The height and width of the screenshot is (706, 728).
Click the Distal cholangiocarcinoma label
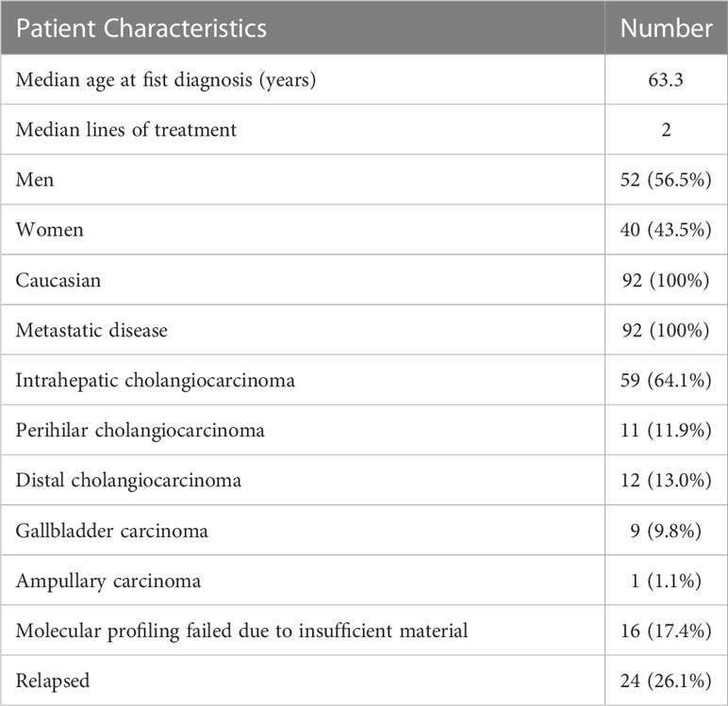(x=128, y=481)
